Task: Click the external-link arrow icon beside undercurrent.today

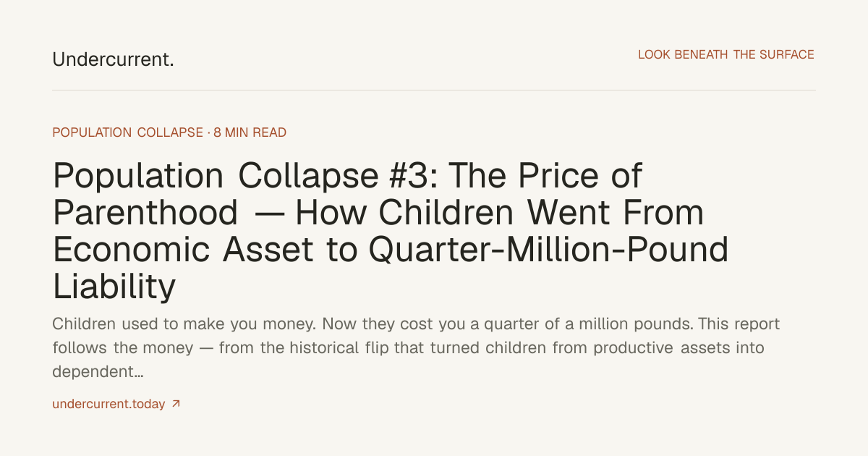Action: click(x=176, y=404)
